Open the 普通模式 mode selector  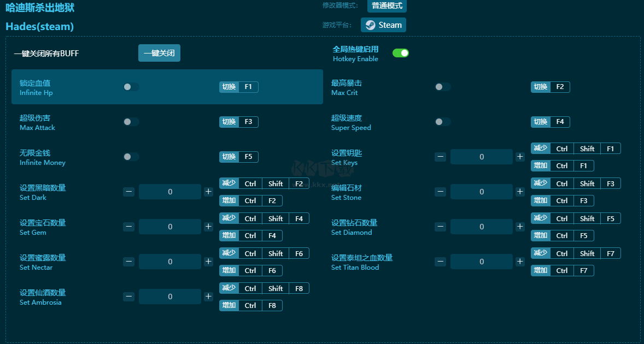coord(387,6)
